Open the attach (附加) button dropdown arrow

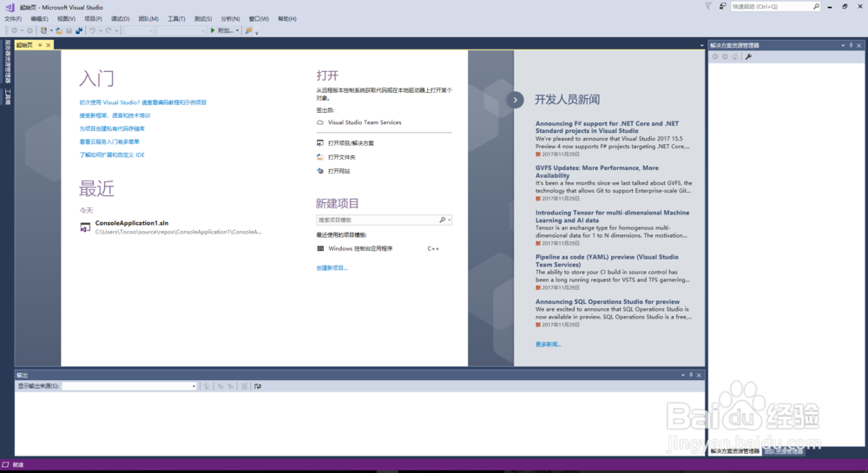[x=238, y=30]
